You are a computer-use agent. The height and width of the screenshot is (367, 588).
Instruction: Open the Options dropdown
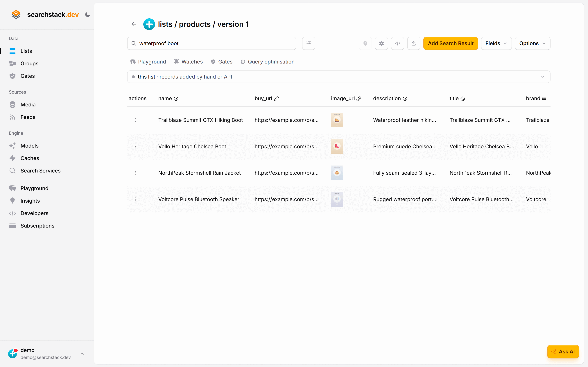pos(532,43)
